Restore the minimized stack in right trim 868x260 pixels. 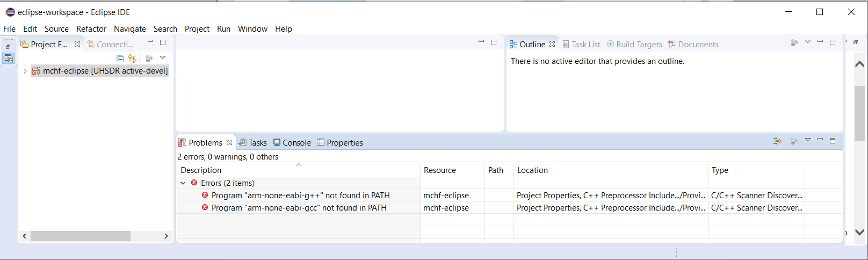click(x=856, y=42)
